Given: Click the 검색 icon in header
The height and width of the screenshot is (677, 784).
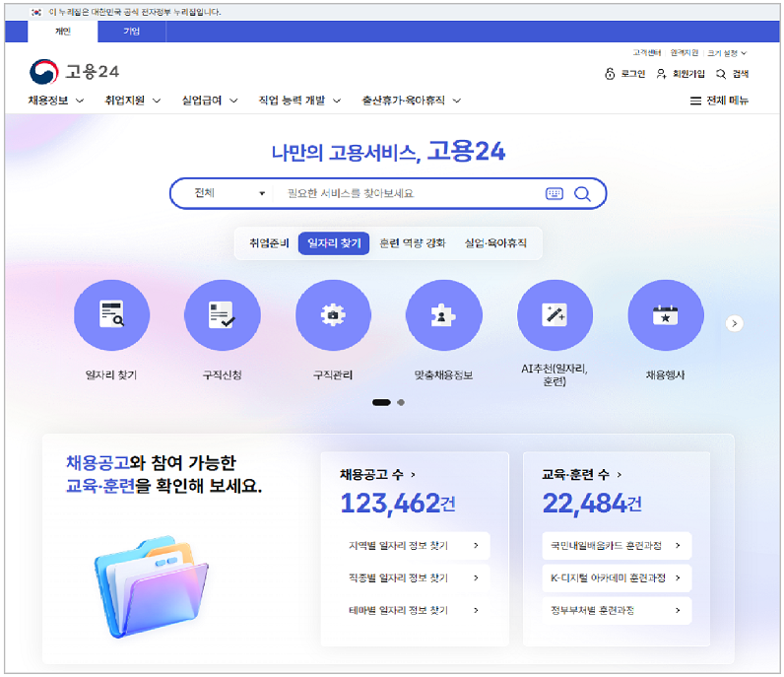Looking at the screenshot, I should click(732, 74).
